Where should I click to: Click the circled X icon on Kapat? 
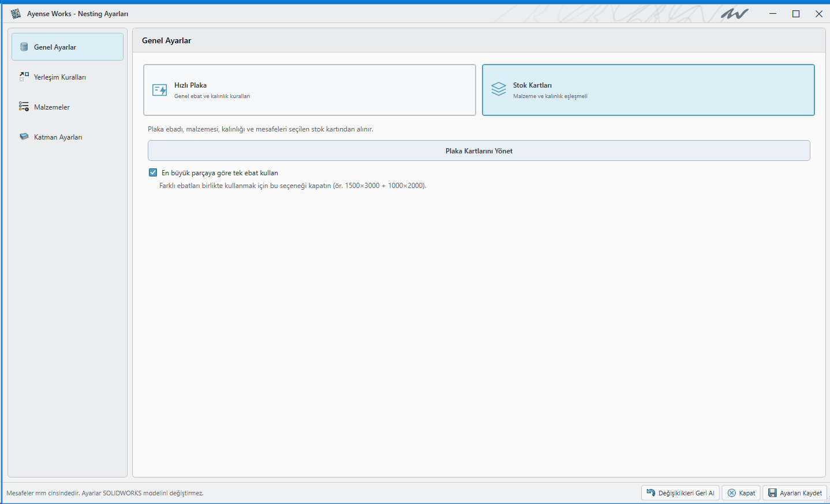[732, 493]
